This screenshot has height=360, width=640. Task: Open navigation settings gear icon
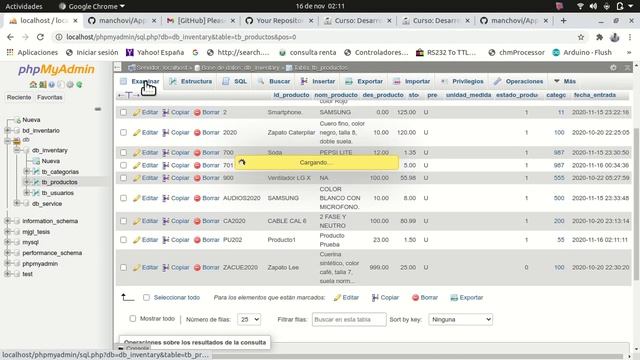[x=70, y=84]
